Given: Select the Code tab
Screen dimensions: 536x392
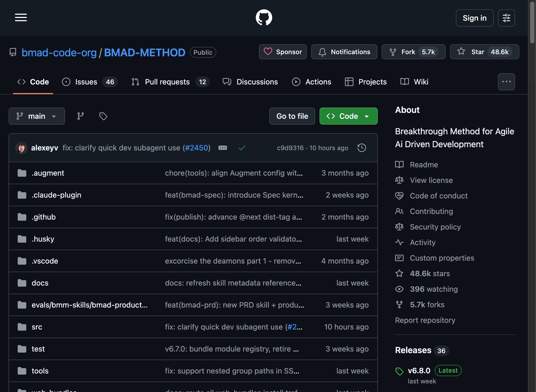Looking at the screenshot, I should click(33, 82).
